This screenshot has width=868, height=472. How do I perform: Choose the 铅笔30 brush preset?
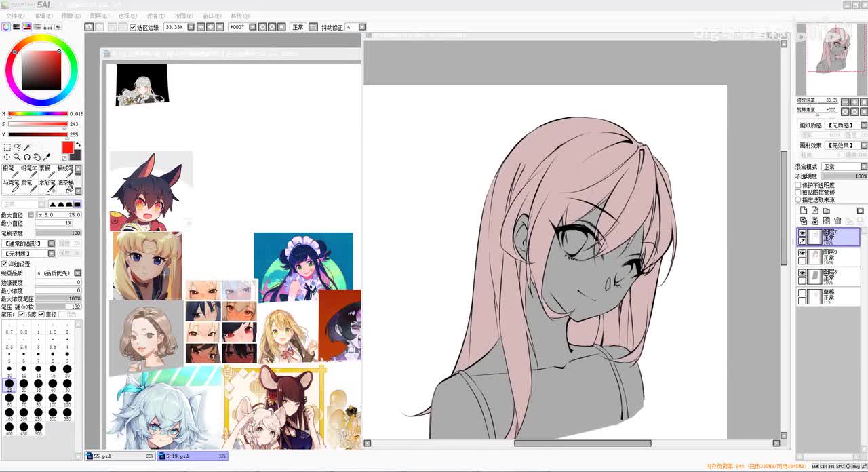pyautogui.click(x=29, y=172)
